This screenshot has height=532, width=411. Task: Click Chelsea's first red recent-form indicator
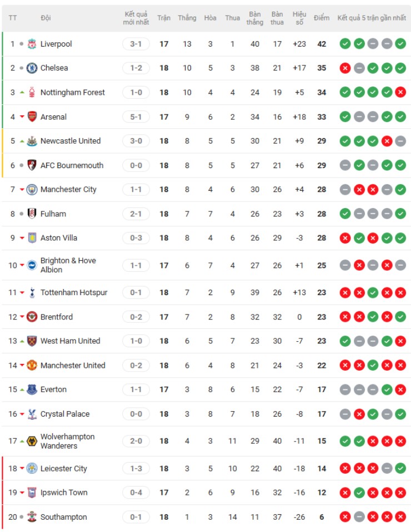click(x=345, y=68)
